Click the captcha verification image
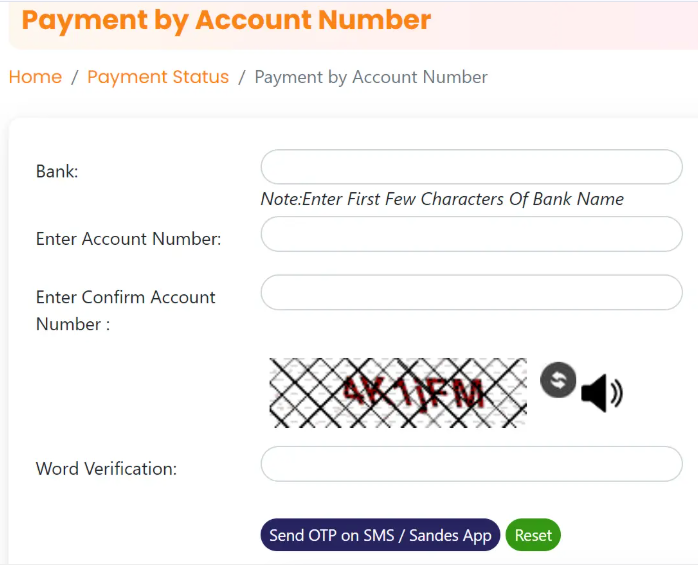This screenshot has width=698, height=565. pos(398,392)
